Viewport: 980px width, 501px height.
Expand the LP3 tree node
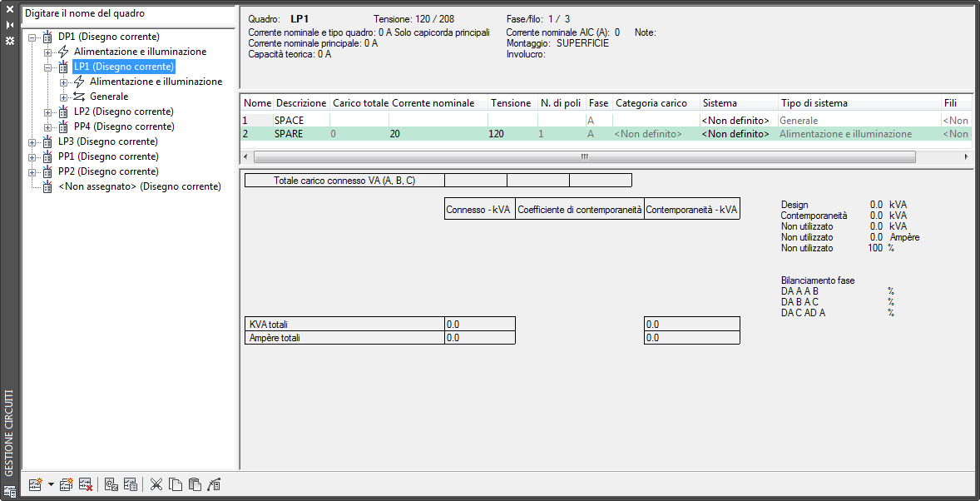tap(32, 142)
